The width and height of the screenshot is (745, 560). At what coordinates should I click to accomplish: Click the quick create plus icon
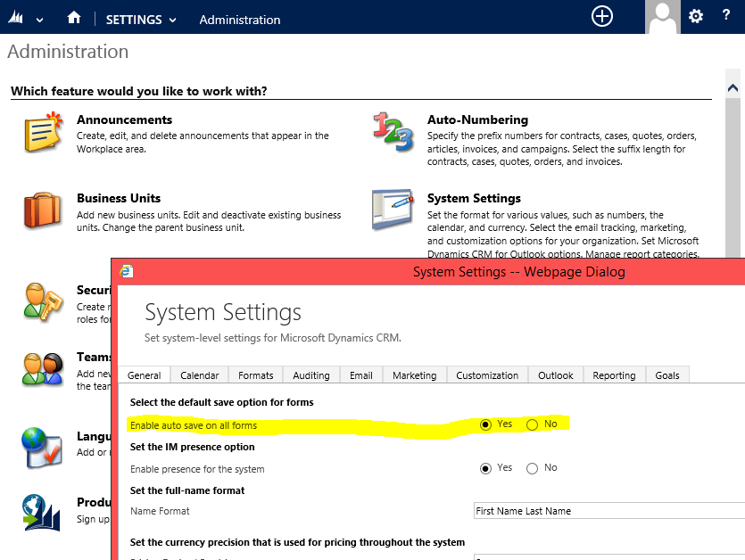602,17
